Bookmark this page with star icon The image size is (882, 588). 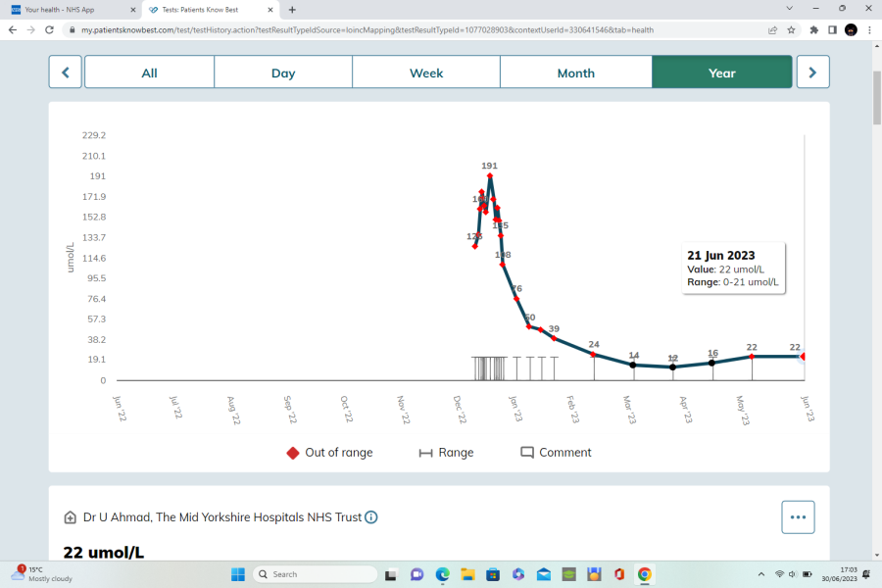coord(791,29)
